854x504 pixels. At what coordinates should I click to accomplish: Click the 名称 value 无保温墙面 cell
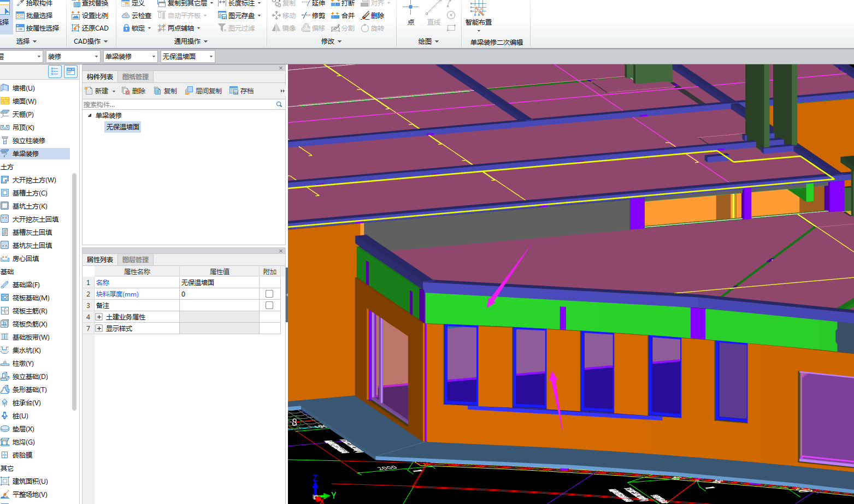[219, 282]
